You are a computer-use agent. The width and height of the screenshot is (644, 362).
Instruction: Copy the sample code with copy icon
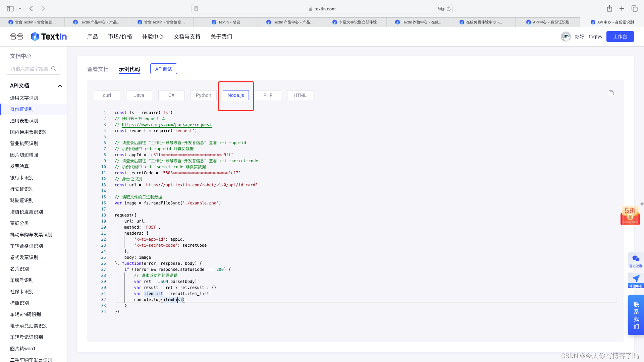pyautogui.click(x=611, y=93)
